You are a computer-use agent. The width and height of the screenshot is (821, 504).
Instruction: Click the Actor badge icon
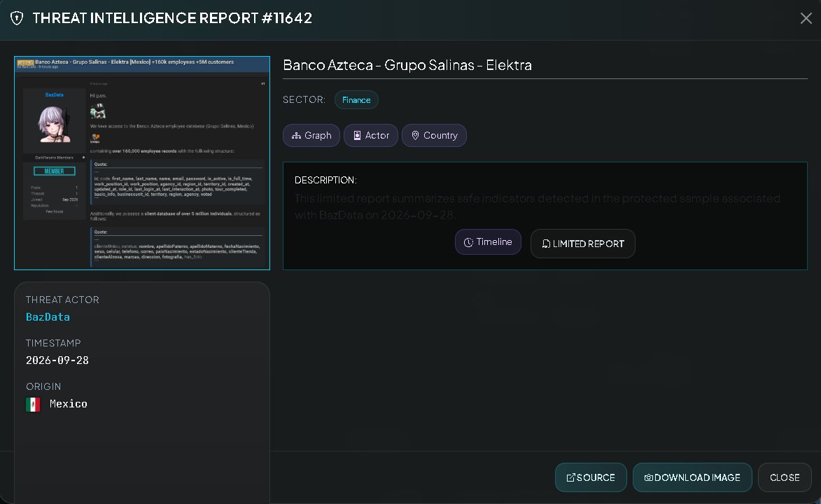coord(357,136)
